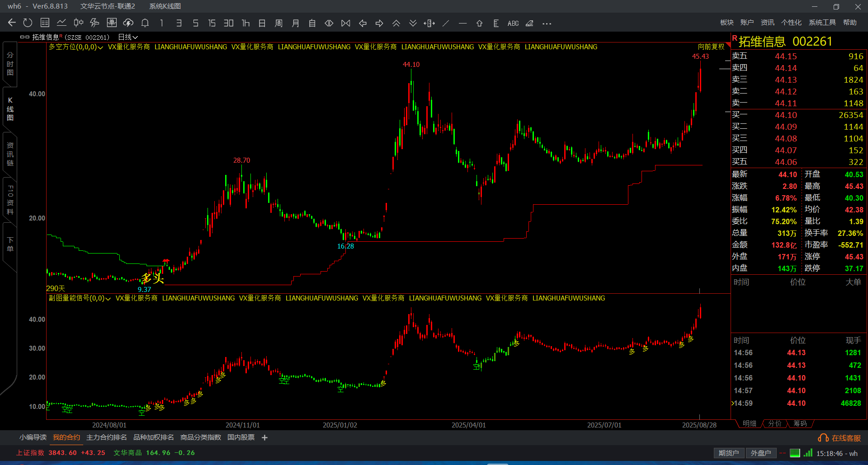The width and height of the screenshot is (868, 465).
Task: Select the custom (自) period button
Action: (312, 23)
